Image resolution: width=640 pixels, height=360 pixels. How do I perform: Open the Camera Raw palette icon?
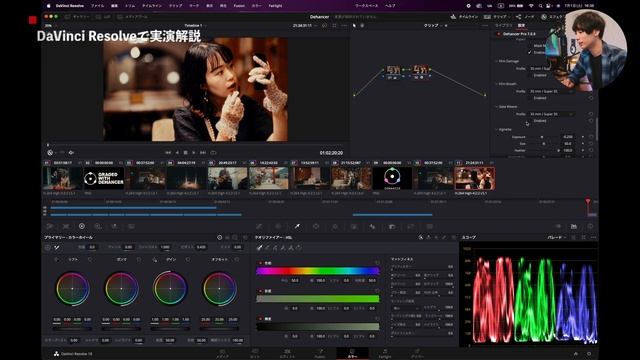[x=50, y=226]
